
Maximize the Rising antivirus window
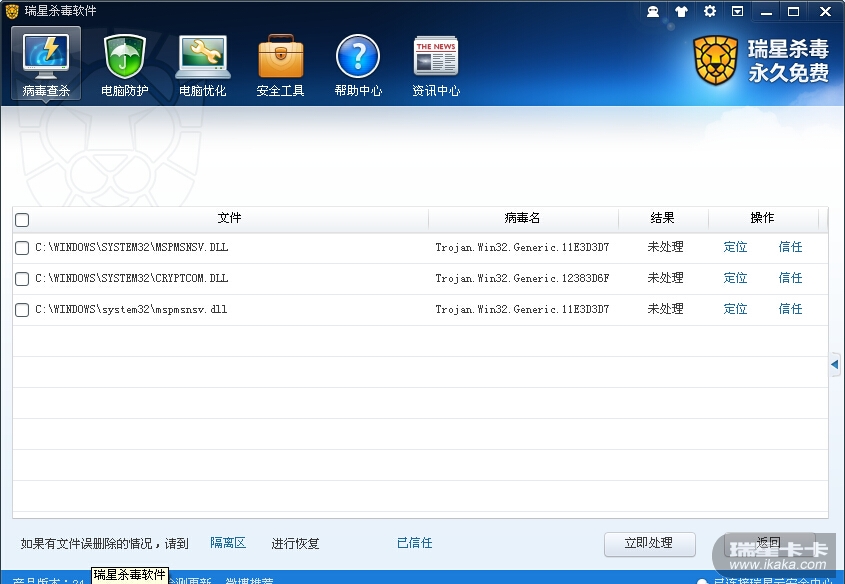coord(794,11)
